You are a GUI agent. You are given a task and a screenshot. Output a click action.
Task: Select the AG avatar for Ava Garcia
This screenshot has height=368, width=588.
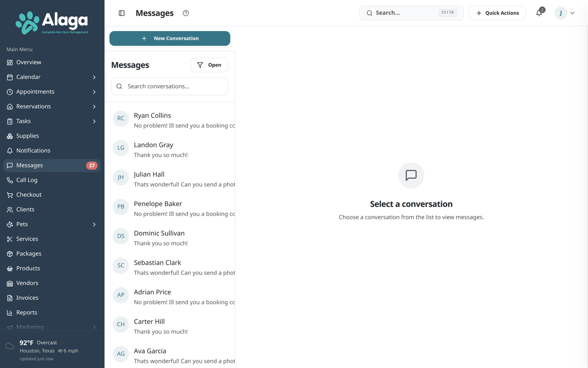[121, 354]
